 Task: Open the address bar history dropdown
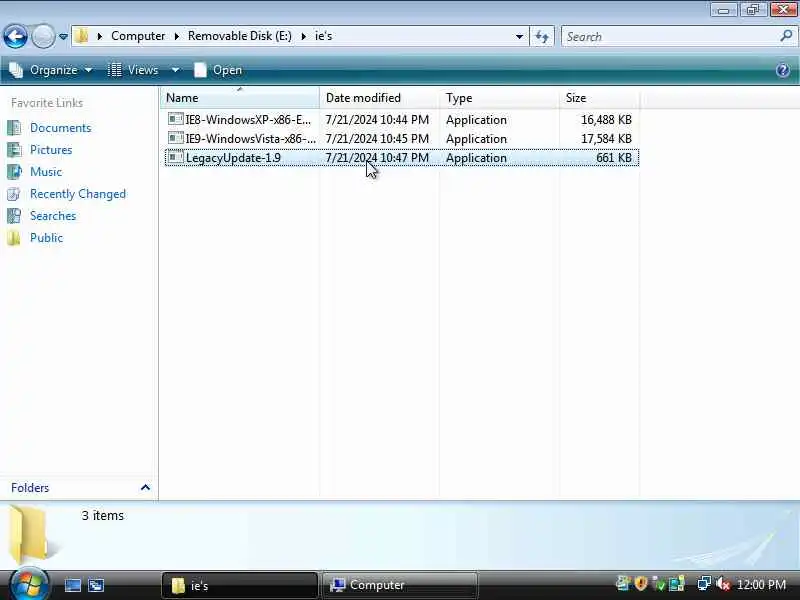click(x=519, y=36)
